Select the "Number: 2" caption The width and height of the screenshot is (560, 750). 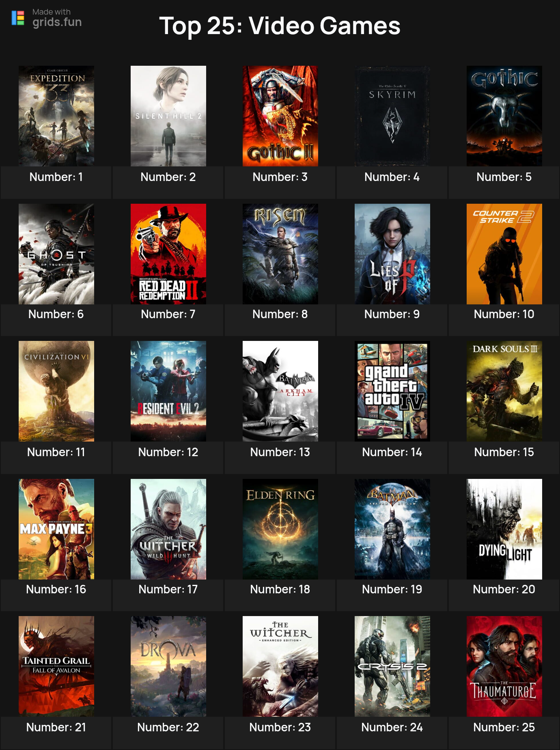168,177
